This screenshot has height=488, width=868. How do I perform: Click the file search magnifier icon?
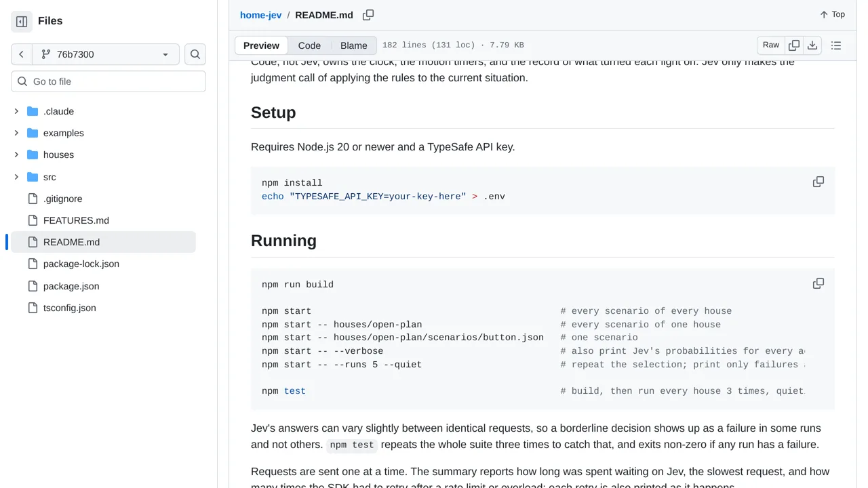pyautogui.click(x=195, y=54)
